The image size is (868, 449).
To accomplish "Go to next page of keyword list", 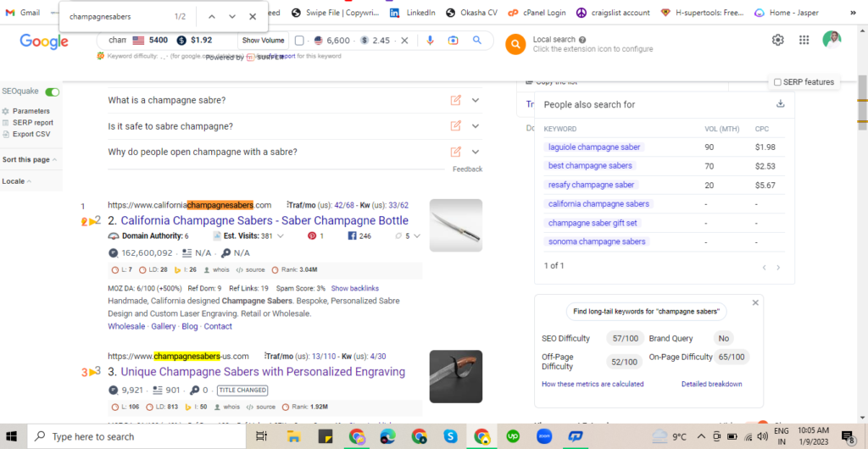I will pos(778,268).
